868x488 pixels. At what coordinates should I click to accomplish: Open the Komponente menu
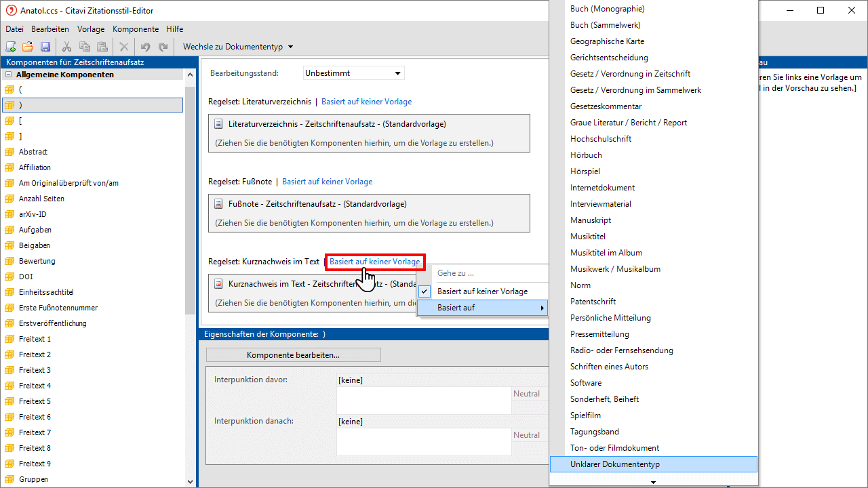click(136, 29)
